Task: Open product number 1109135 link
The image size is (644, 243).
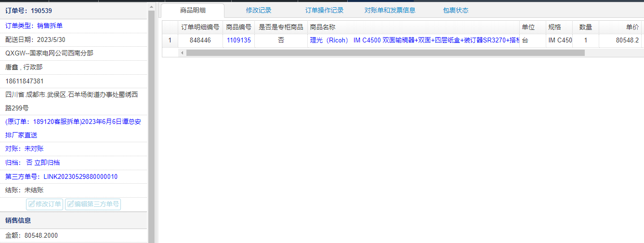Action: [239, 40]
